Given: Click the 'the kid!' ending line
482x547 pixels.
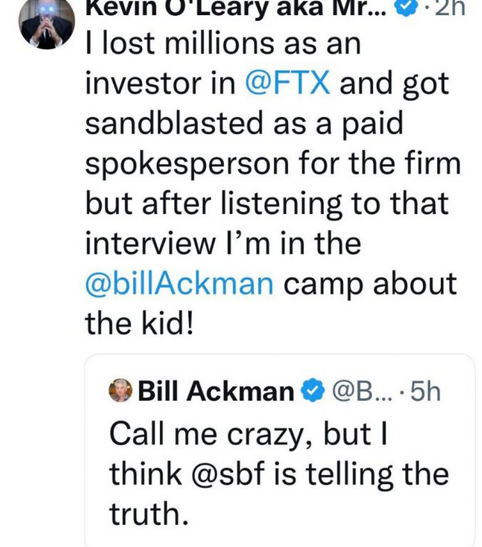Looking at the screenshot, I should pos(139,323).
